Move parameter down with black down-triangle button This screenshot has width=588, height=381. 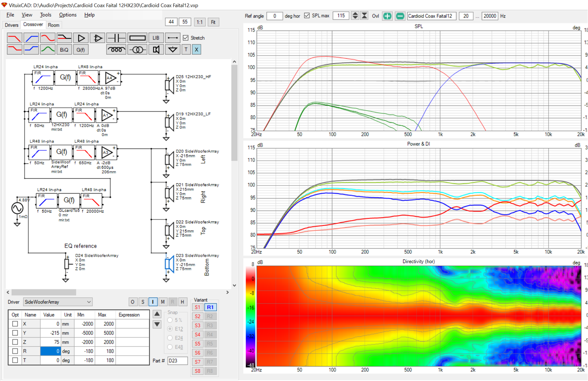157,324
